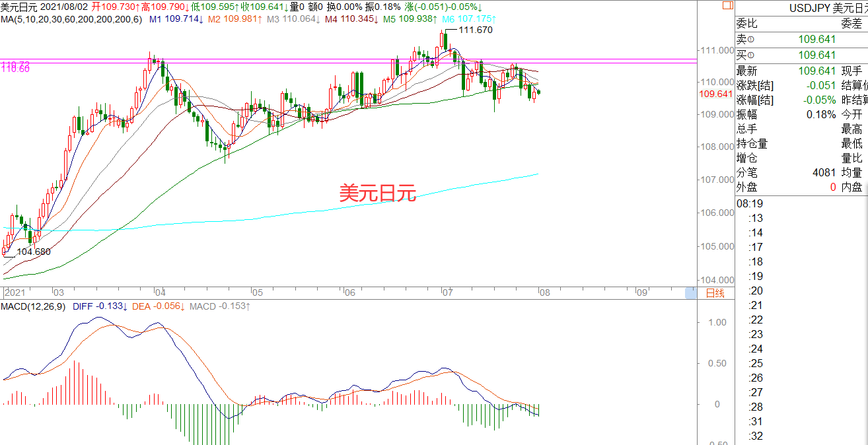Click the 涨幅[结] value -0.05%
868x445 pixels.
819,100
